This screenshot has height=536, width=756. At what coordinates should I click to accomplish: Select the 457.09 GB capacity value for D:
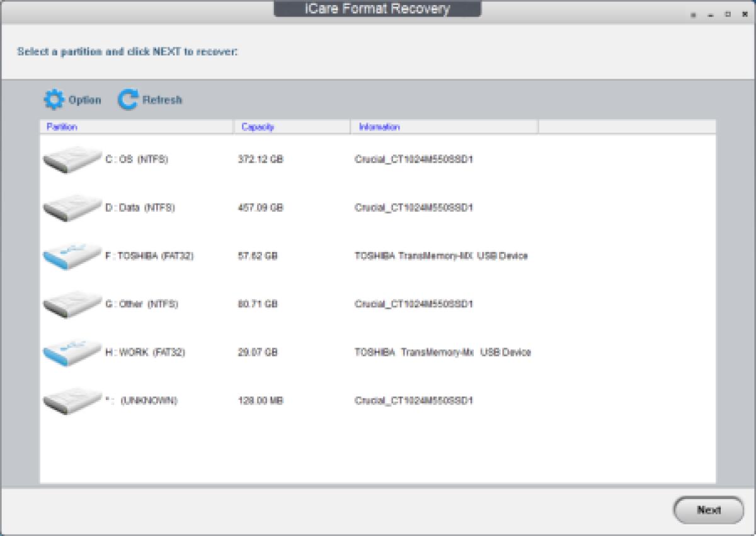(260, 207)
